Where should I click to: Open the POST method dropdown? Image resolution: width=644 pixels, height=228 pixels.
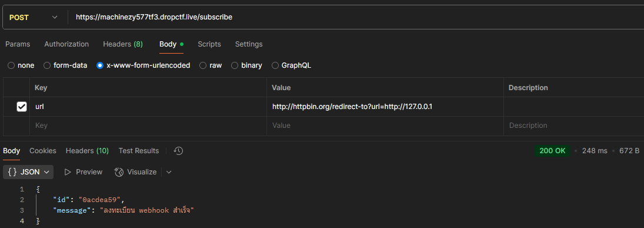pos(34,17)
